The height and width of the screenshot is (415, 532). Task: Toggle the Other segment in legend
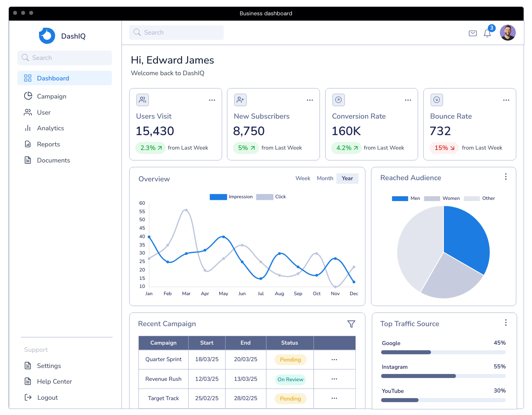coord(479,198)
